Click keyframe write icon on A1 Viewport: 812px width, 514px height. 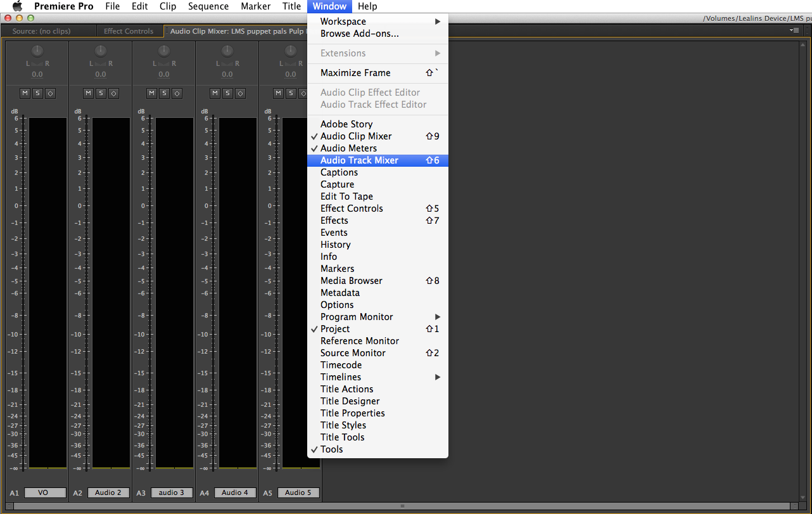point(50,93)
